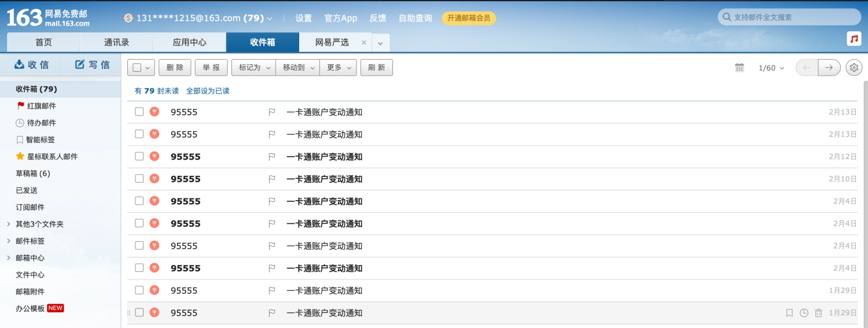Switch to 收件箱 tab

pyautogui.click(x=262, y=42)
